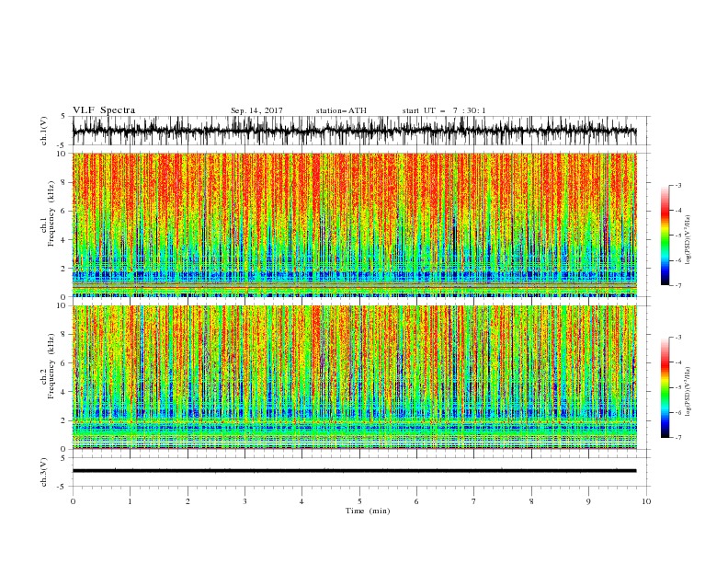The image size is (728, 563).
Task: Click the 'VLF Spectra' title text
Action: (104, 110)
